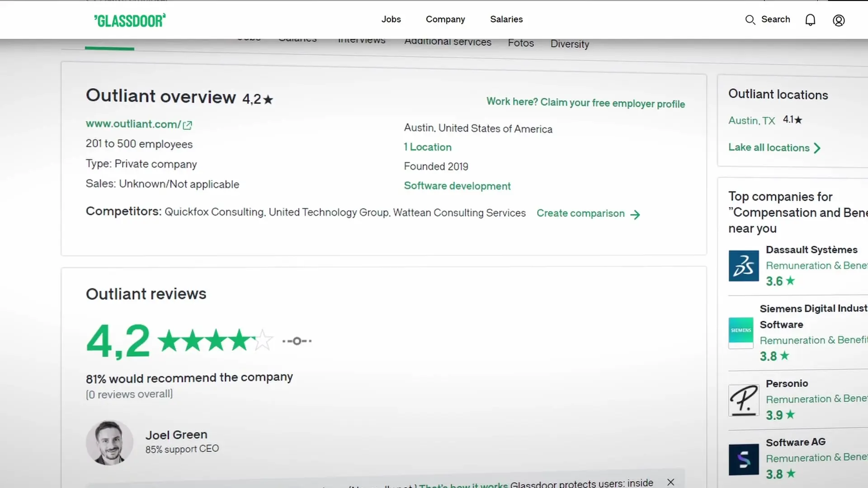
Task: Close the Glassdoor protects users banner
Action: pyautogui.click(x=671, y=482)
